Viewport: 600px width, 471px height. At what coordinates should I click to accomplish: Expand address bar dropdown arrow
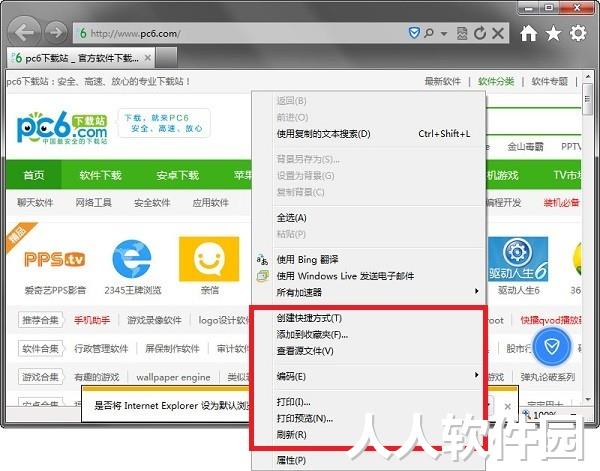(444, 34)
